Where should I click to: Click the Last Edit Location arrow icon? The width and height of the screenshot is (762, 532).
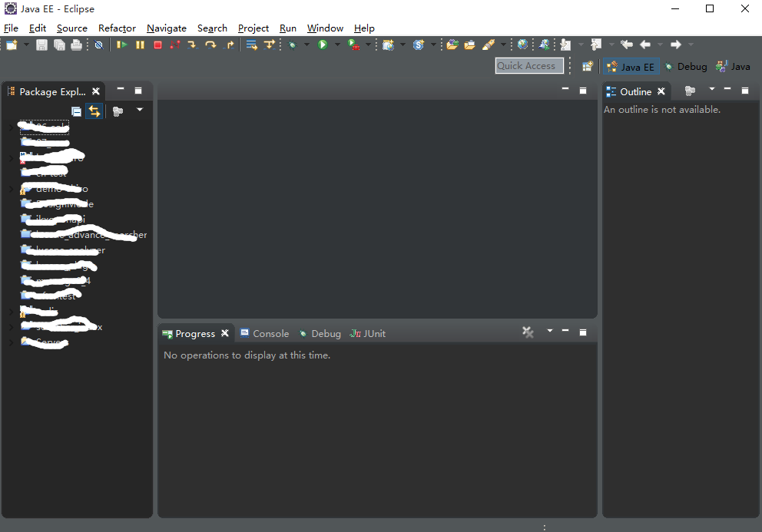pos(626,45)
